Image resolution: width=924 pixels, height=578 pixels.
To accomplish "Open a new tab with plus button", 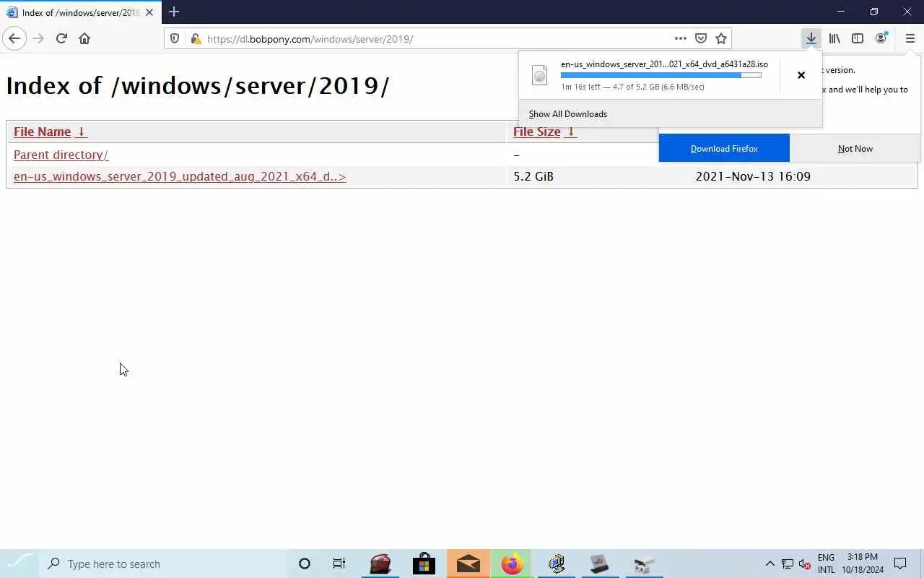I will 174,12.
